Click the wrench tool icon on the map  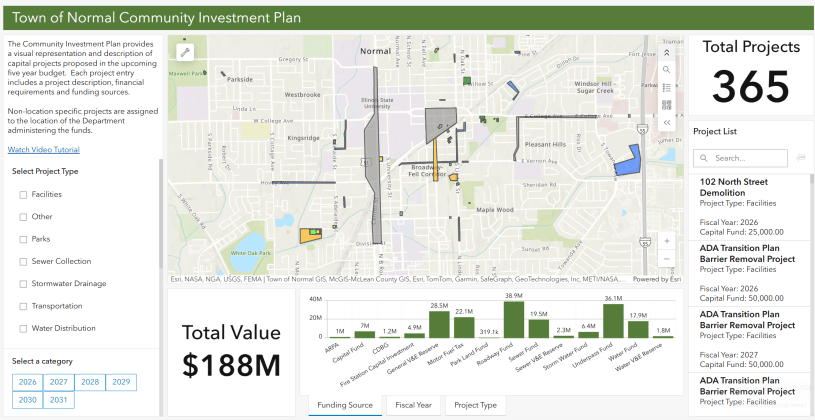[185, 53]
